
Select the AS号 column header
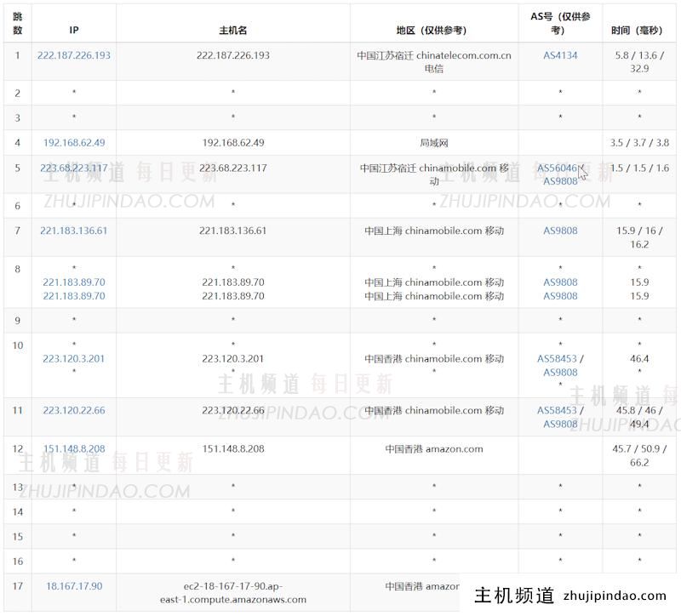tap(560, 24)
